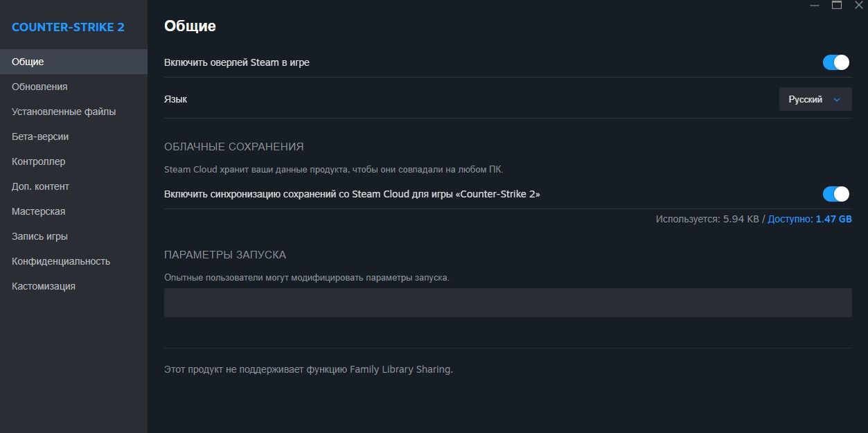Disable Steam Cloud save synchronization toggle

pyautogui.click(x=835, y=194)
